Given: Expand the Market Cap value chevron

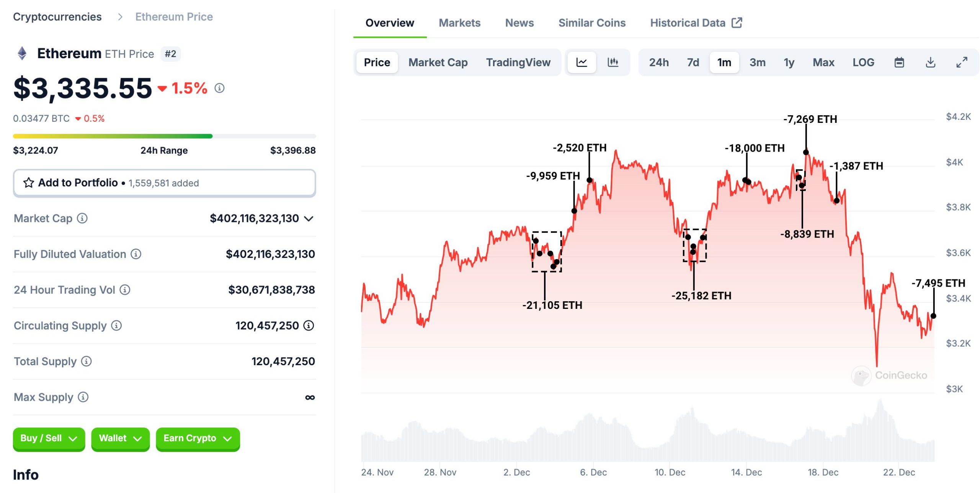Looking at the screenshot, I should tap(309, 219).
